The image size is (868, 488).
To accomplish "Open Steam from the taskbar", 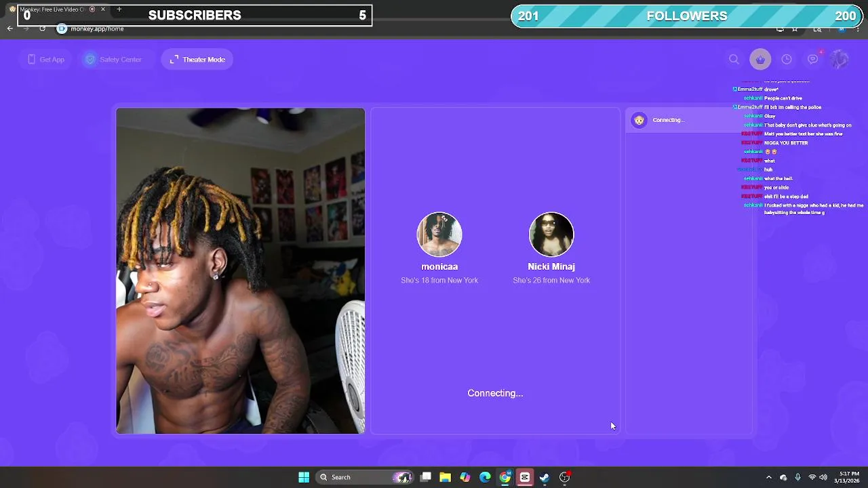I will click(545, 477).
